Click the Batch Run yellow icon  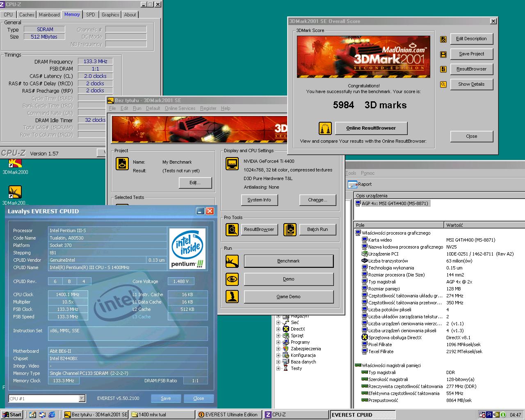click(x=290, y=229)
